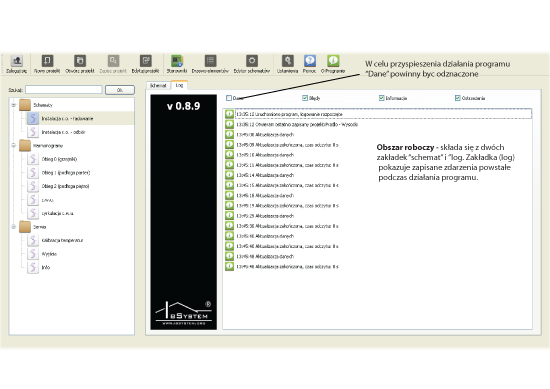The height and width of the screenshot is (389, 550).
Task: Toggle the Błędy checkbox
Action: tap(305, 98)
